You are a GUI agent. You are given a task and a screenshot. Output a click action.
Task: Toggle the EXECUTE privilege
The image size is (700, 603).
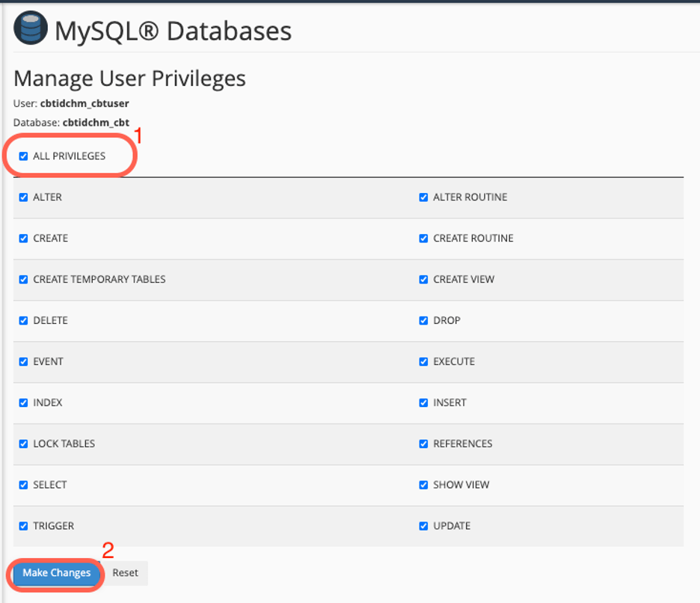pyautogui.click(x=424, y=361)
